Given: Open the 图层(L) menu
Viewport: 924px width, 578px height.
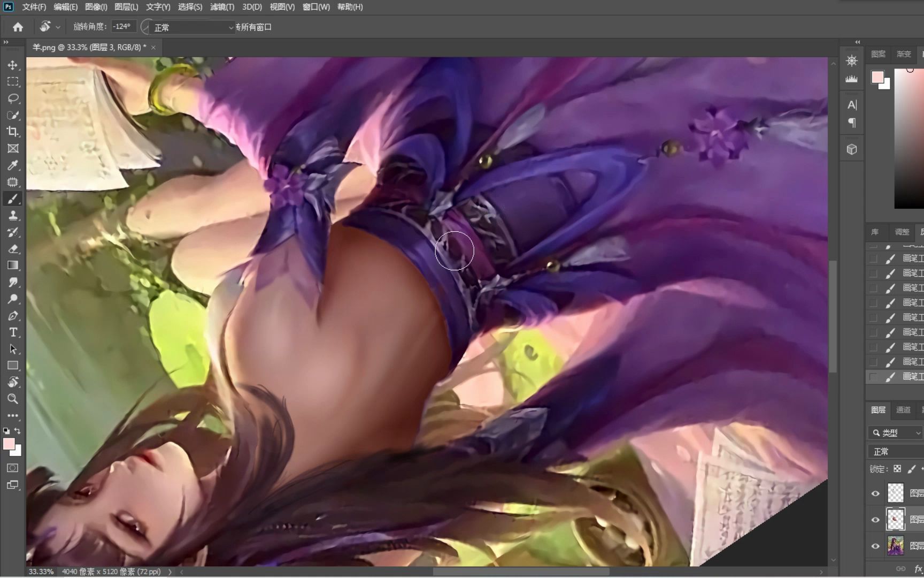Looking at the screenshot, I should tap(126, 7).
